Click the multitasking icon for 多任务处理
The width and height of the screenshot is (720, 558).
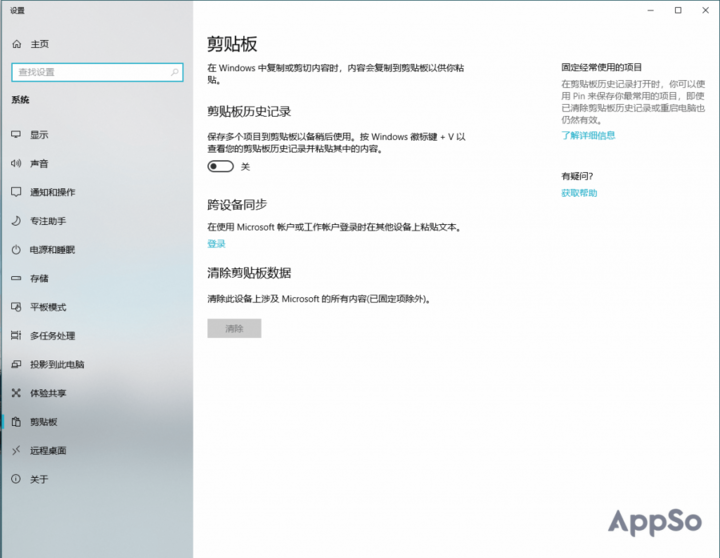tap(16, 336)
